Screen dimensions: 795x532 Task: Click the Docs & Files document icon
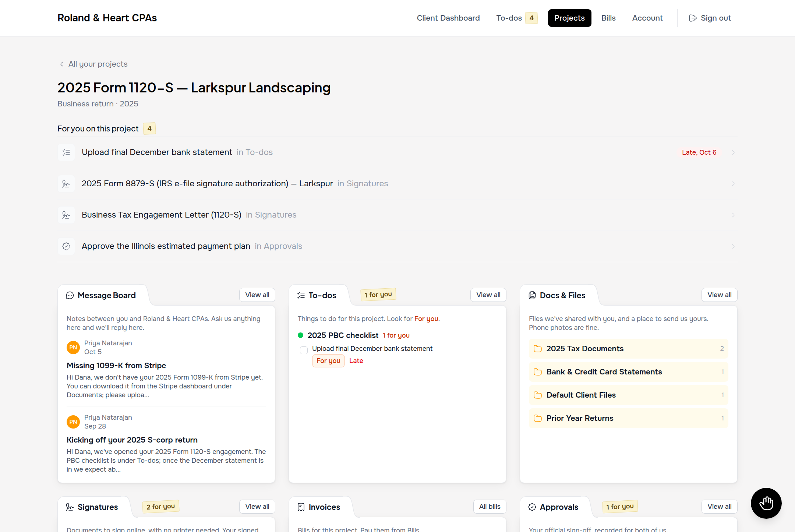click(532, 295)
